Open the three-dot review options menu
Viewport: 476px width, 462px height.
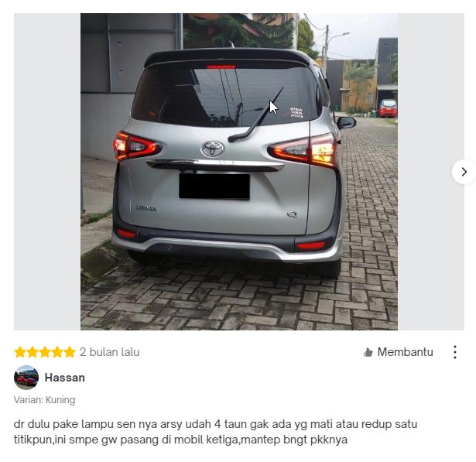tap(455, 352)
